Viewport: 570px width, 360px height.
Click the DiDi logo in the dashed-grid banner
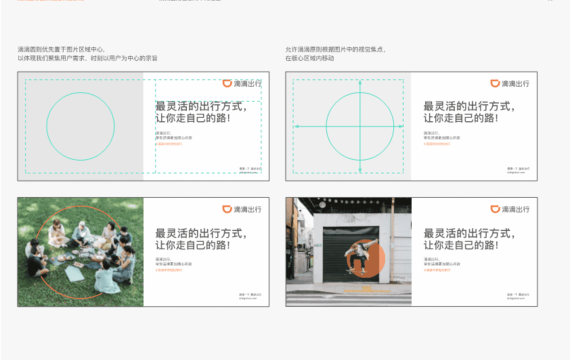coord(242,83)
